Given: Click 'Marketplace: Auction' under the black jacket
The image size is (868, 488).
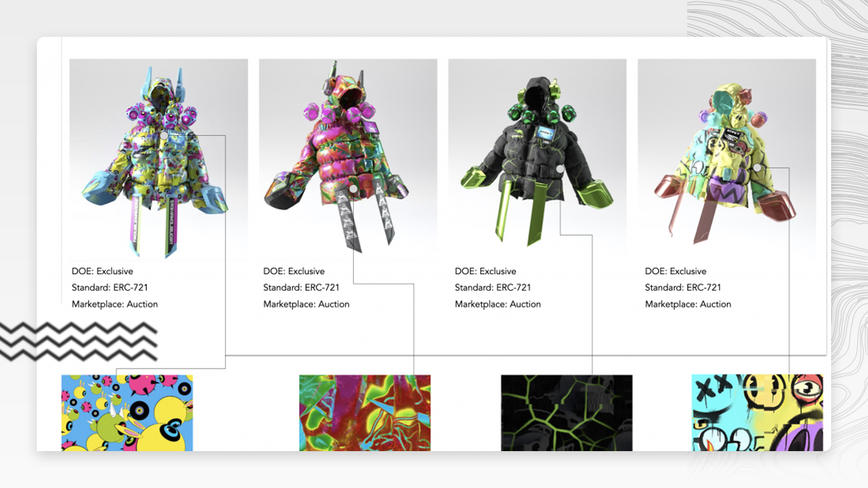Looking at the screenshot, I should (498, 304).
